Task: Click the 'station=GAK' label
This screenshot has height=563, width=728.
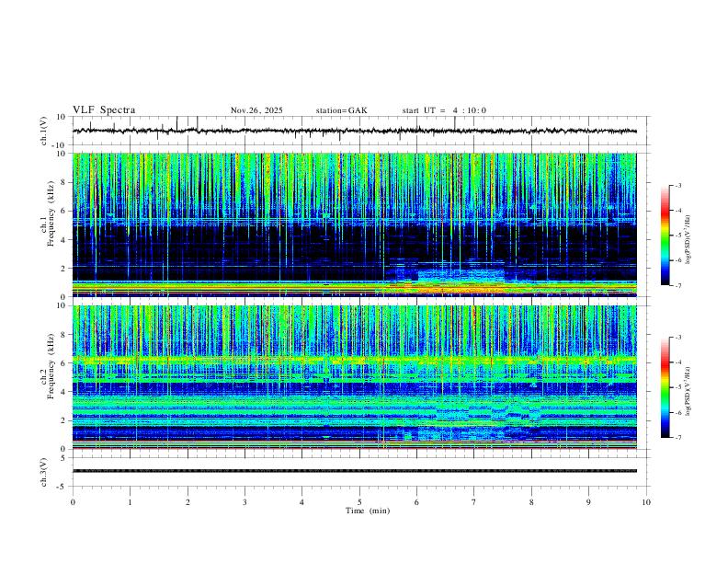Action: point(341,110)
